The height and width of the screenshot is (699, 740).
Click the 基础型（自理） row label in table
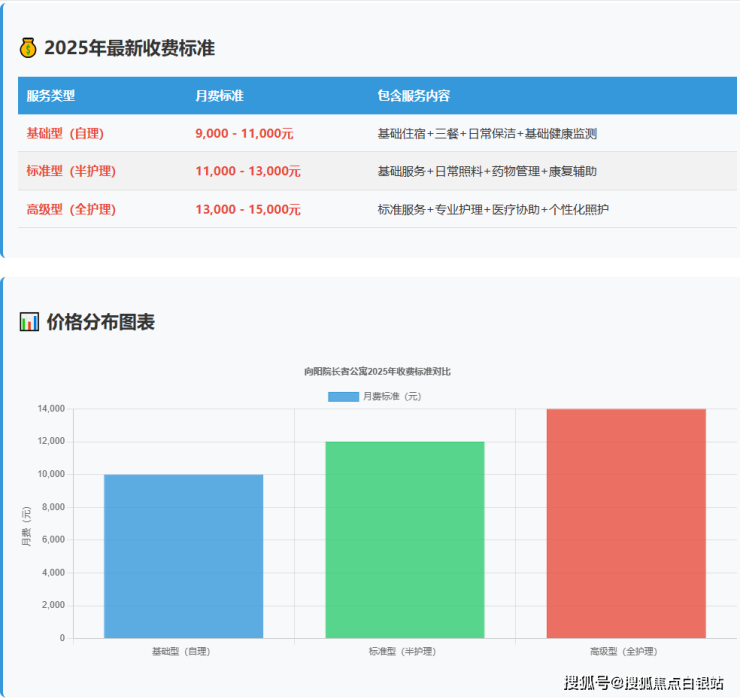point(65,133)
